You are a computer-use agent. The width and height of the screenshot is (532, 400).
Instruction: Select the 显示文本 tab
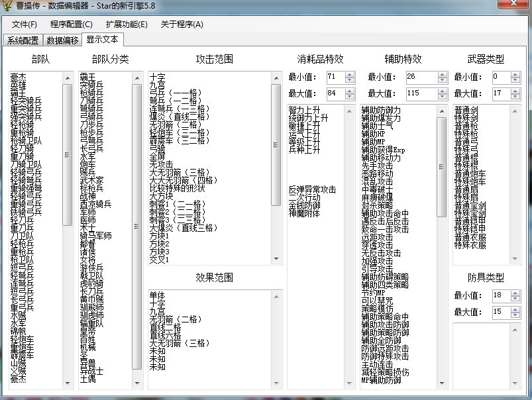coord(102,40)
